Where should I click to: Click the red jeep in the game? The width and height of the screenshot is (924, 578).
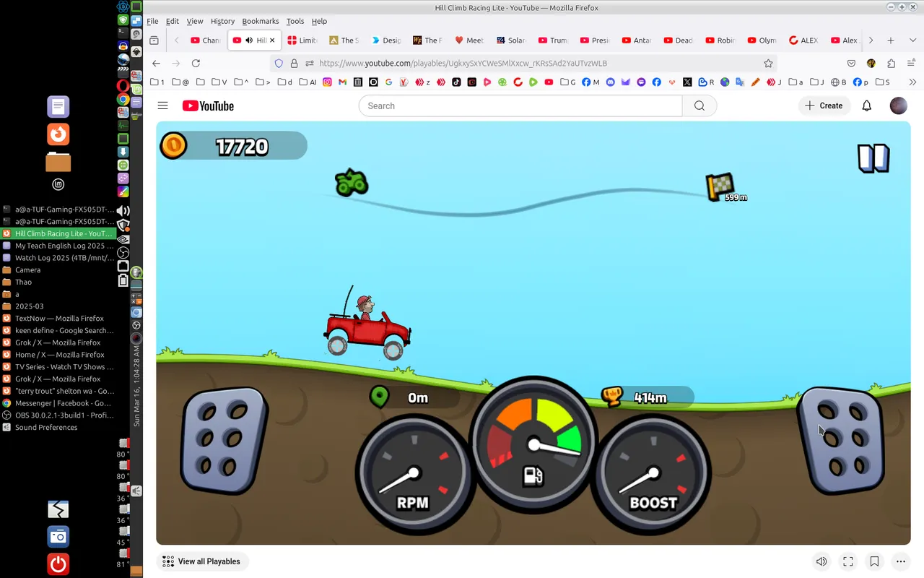coord(367,332)
